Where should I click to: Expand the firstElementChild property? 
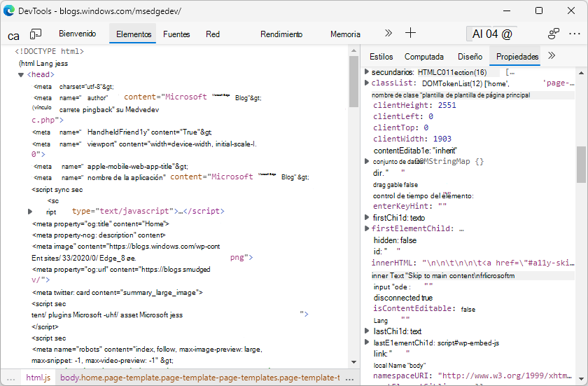coord(367,229)
